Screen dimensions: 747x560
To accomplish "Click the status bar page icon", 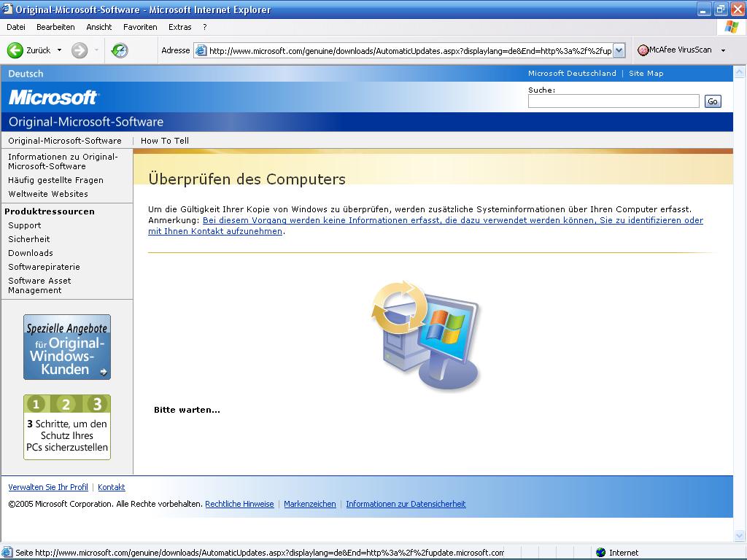I will [x=7, y=553].
